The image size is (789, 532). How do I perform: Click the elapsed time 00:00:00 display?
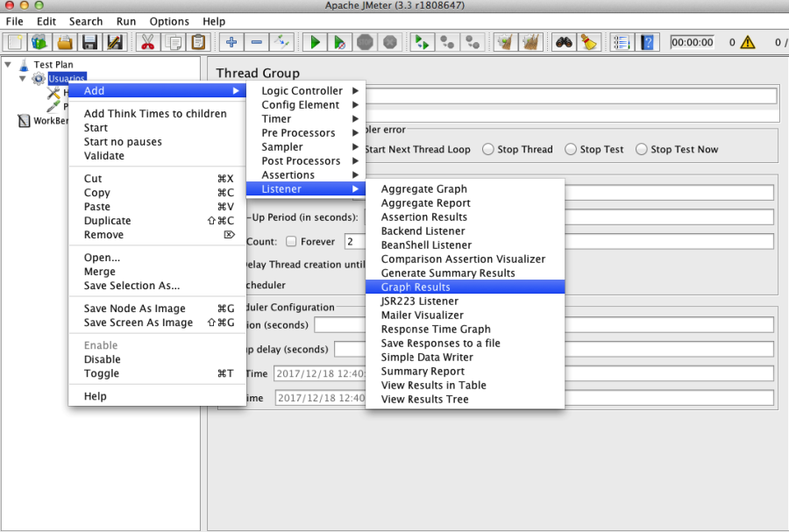click(692, 42)
